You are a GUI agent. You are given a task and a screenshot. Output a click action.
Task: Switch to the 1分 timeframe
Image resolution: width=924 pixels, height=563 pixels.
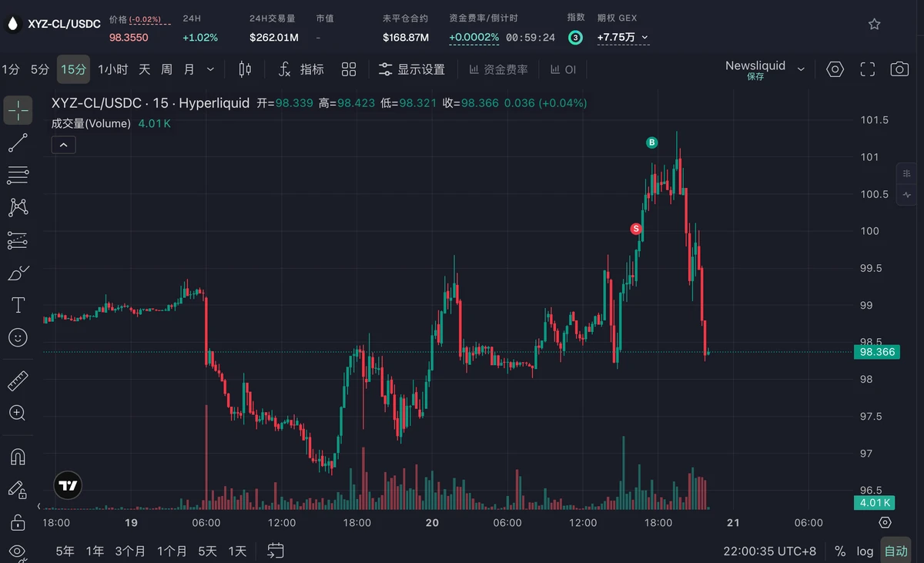[11, 69]
